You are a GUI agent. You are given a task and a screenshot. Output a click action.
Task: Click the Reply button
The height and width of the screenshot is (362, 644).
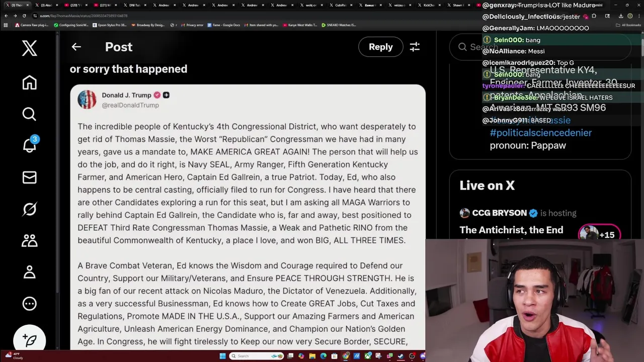click(380, 47)
